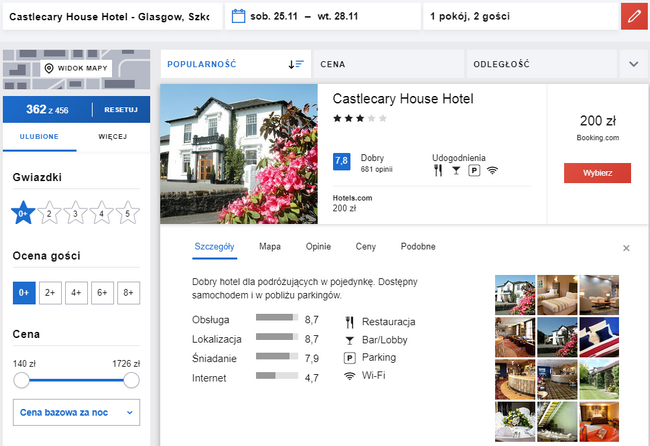Click the Restauracja fork-knife icon in details
Screen dimensions: 650x446
(x=349, y=322)
